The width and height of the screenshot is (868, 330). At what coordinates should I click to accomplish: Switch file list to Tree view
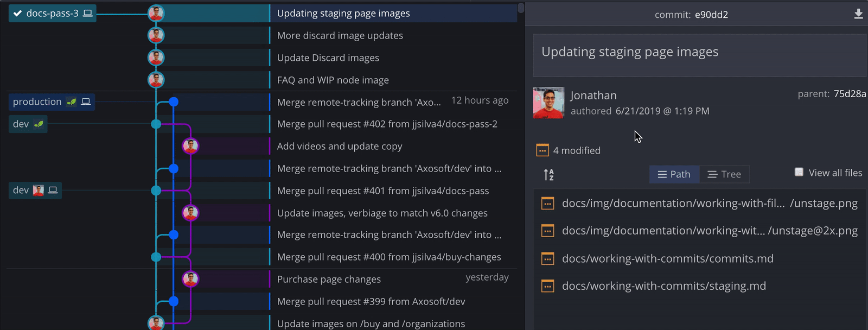(724, 174)
